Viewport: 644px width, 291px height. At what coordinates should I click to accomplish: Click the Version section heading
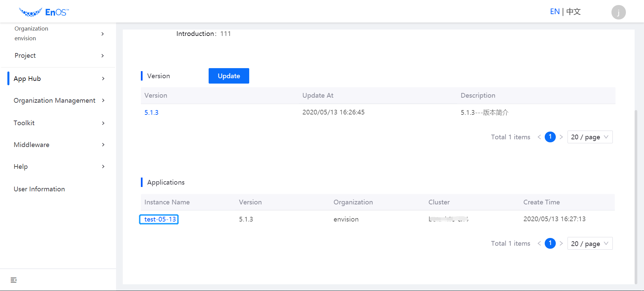(x=158, y=76)
